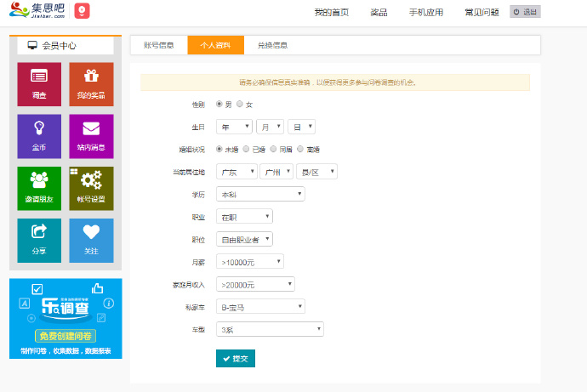Select 同居 marital status

tap(273, 149)
